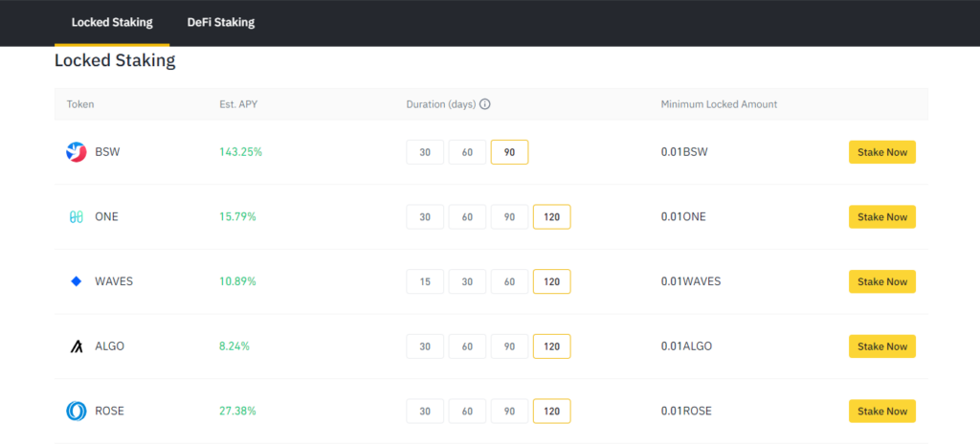The height and width of the screenshot is (446, 980).
Task: Stake Now for the WAVES token
Action: point(881,281)
